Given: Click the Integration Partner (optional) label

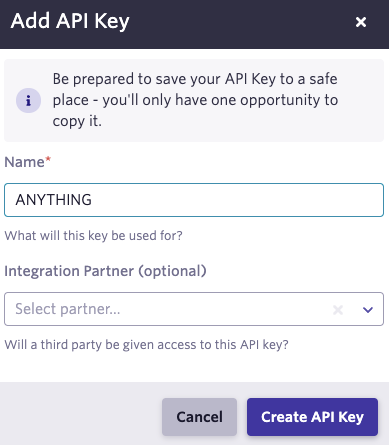Looking at the screenshot, I should [x=105, y=271].
